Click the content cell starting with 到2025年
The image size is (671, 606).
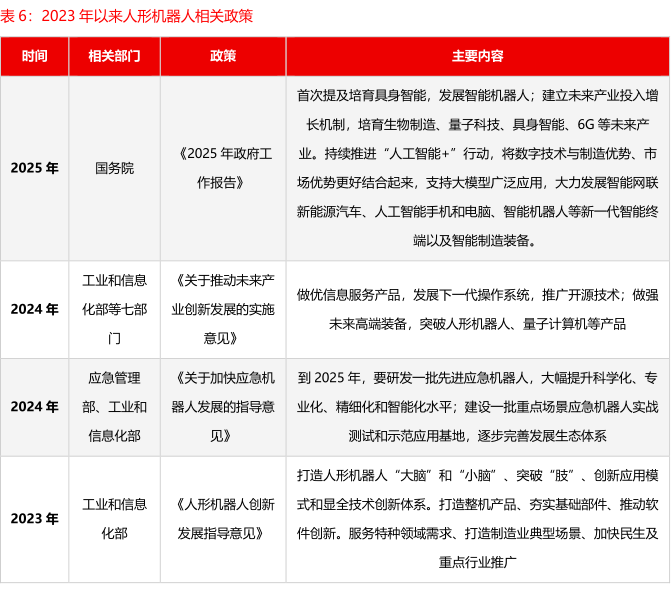[477, 407]
